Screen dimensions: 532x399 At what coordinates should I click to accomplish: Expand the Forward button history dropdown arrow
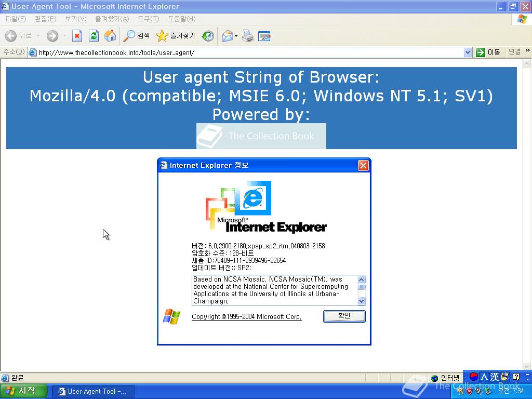(64, 36)
